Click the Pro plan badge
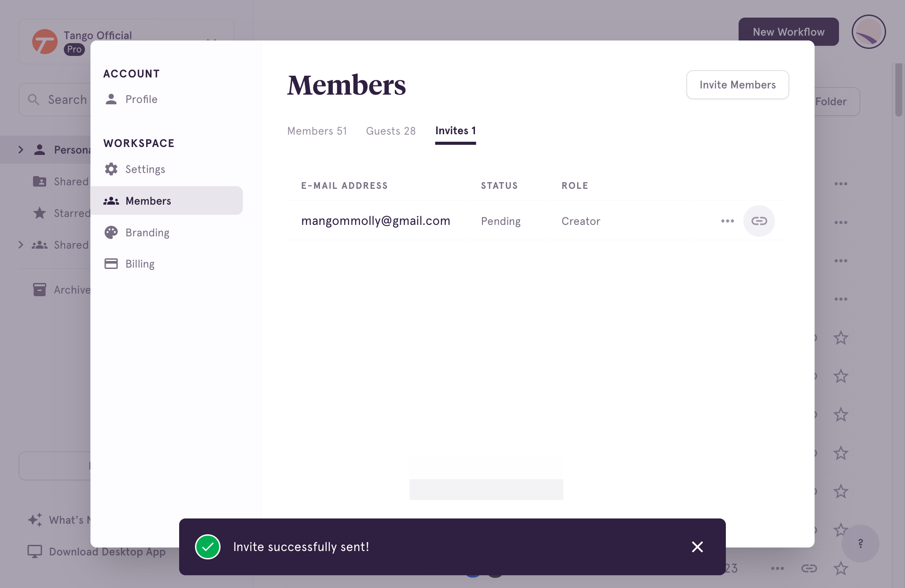This screenshot has height=588, width=905. (x=74, y=49)
